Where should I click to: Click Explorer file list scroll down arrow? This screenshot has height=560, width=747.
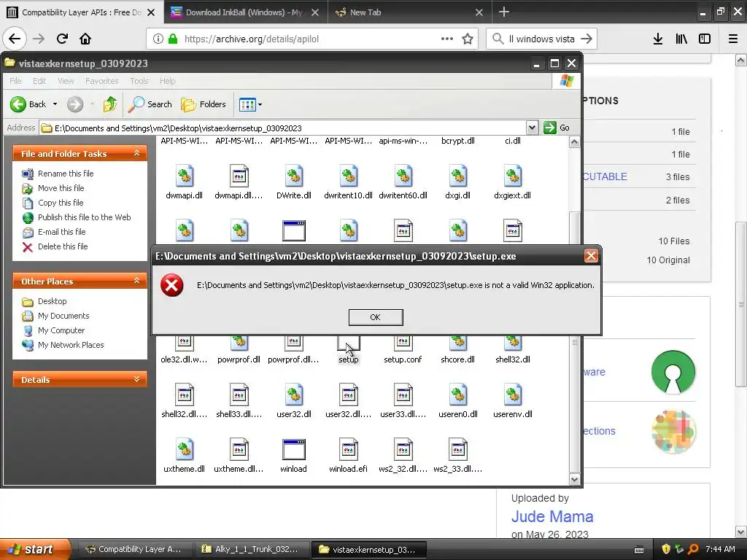[x=575, y=480]
